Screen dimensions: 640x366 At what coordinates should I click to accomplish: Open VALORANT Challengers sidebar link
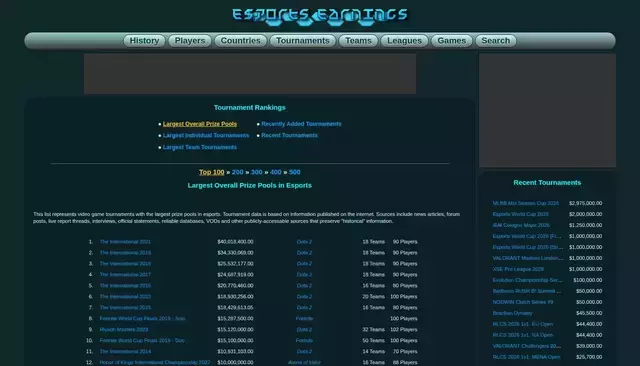click(527, 346)
